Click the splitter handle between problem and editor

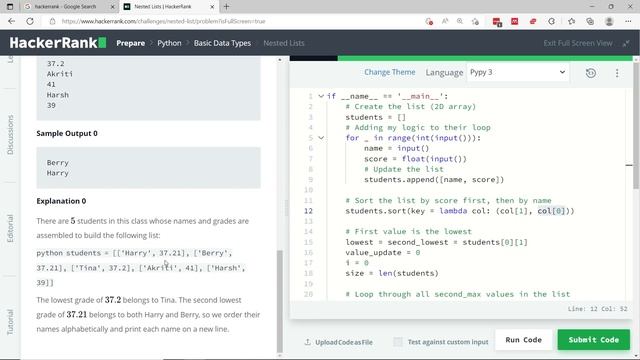point(286,208)
